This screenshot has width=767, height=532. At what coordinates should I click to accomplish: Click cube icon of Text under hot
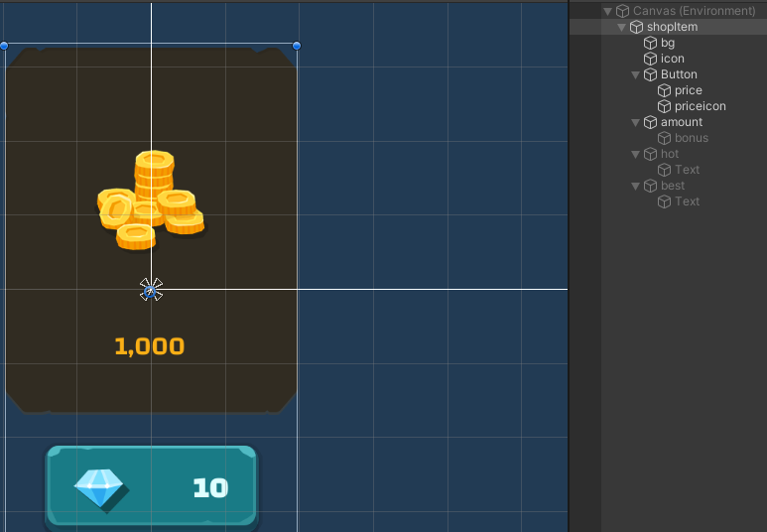[664, 170]
